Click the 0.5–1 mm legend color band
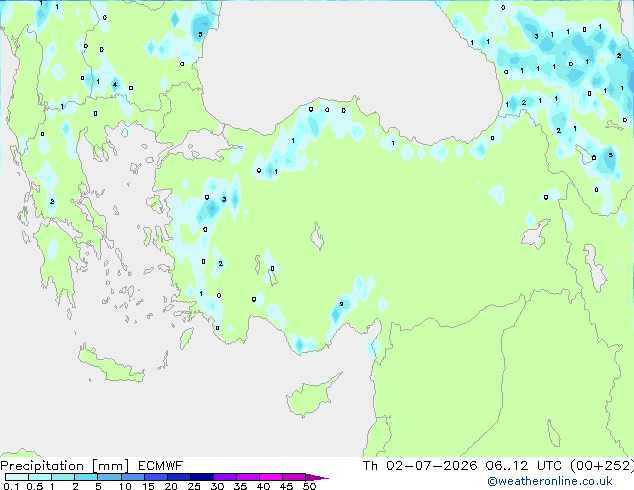634x490 pixels. point(40,477)
